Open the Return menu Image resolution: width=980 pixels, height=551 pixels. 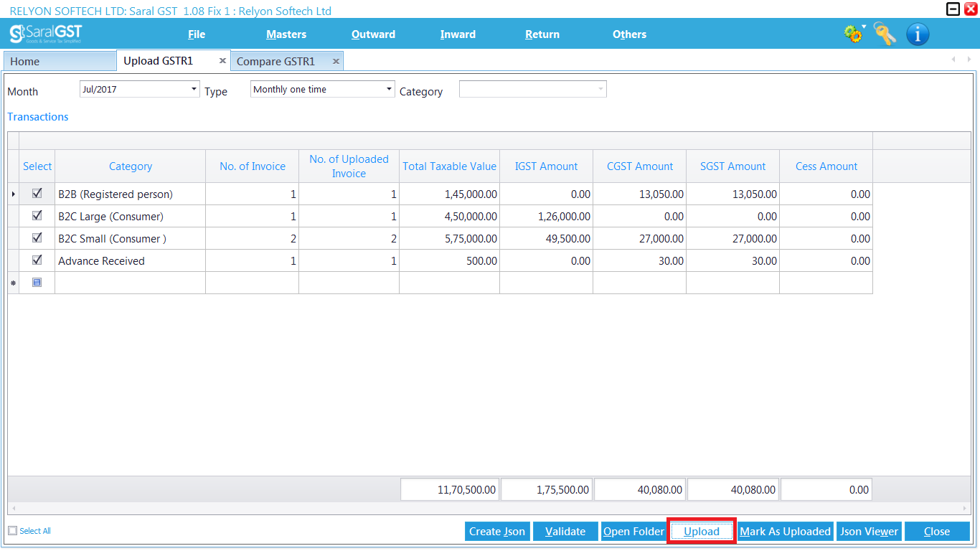point(542,34)
